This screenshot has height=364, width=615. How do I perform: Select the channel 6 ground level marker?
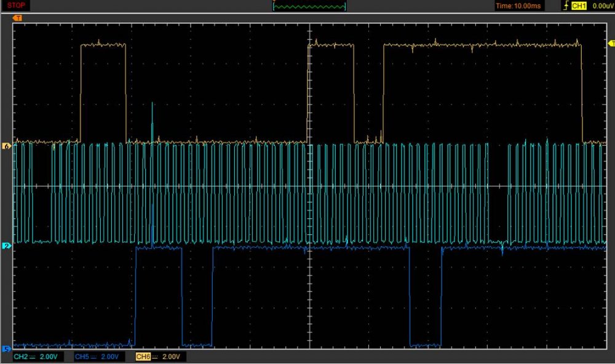pos(7,146)
